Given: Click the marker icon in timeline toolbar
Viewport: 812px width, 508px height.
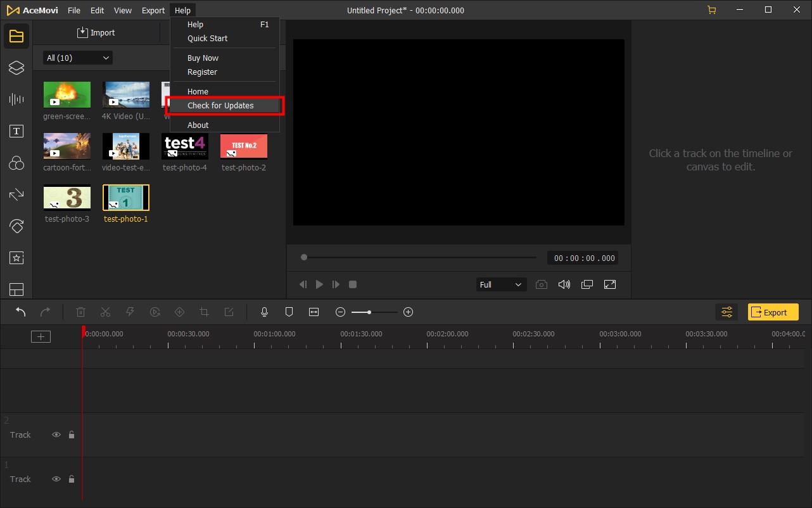Looking at the screenshot, I should [289, 312].
